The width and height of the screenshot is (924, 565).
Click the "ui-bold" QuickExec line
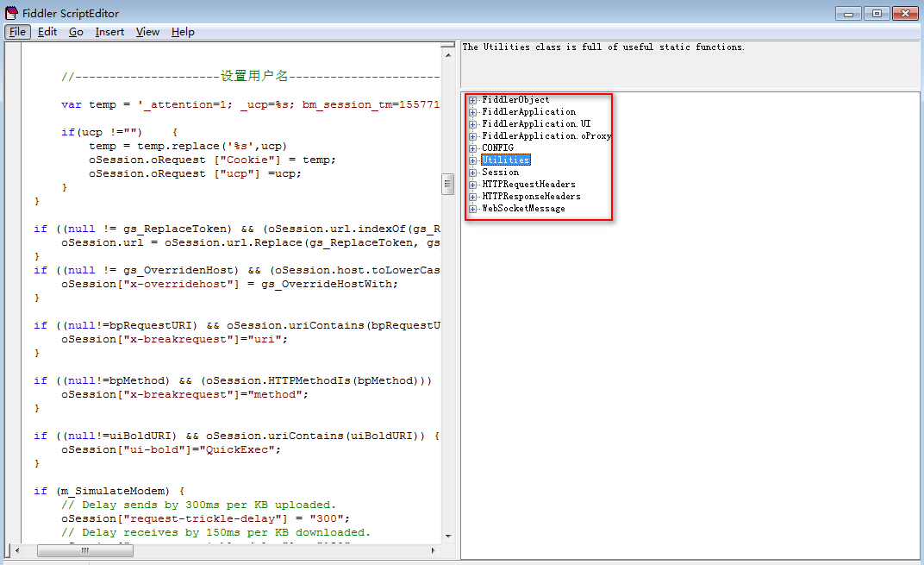coord(171,449)
